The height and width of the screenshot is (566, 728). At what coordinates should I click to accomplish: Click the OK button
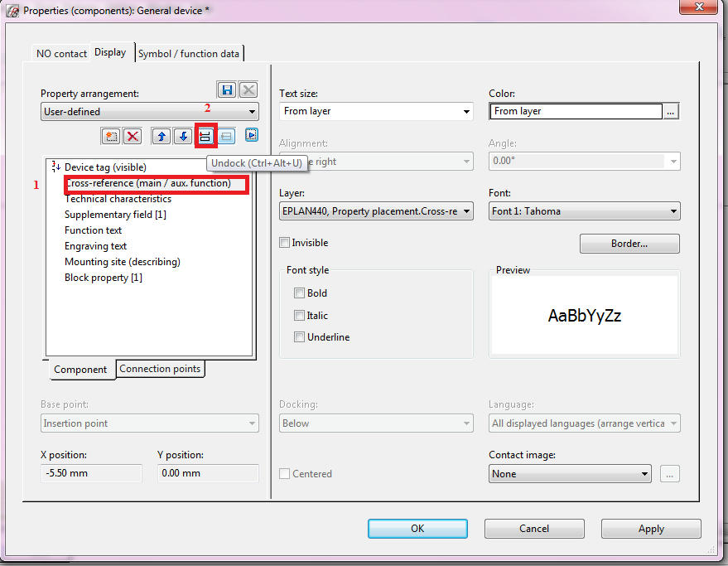[417, 529]
